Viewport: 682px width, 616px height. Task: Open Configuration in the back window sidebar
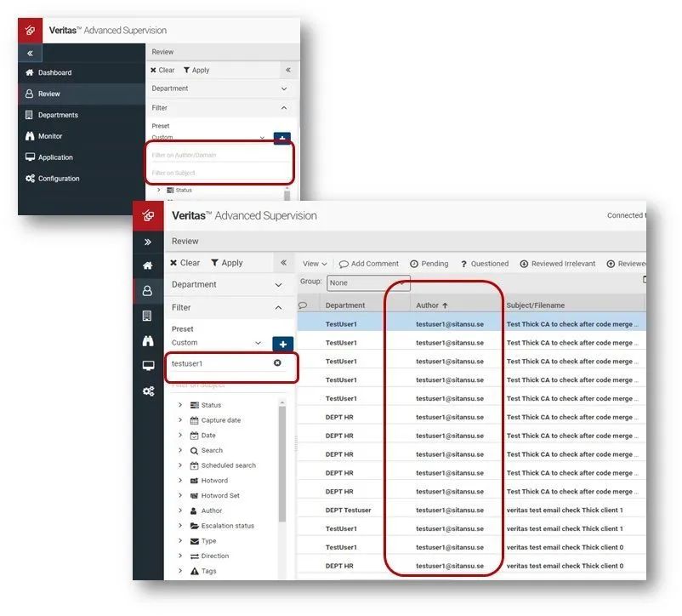(x=59, y=179)
